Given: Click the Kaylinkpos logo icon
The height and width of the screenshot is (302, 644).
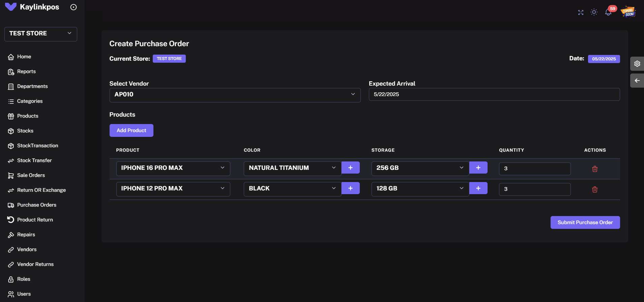Looking at the screenshot, I should coord(11,7).
